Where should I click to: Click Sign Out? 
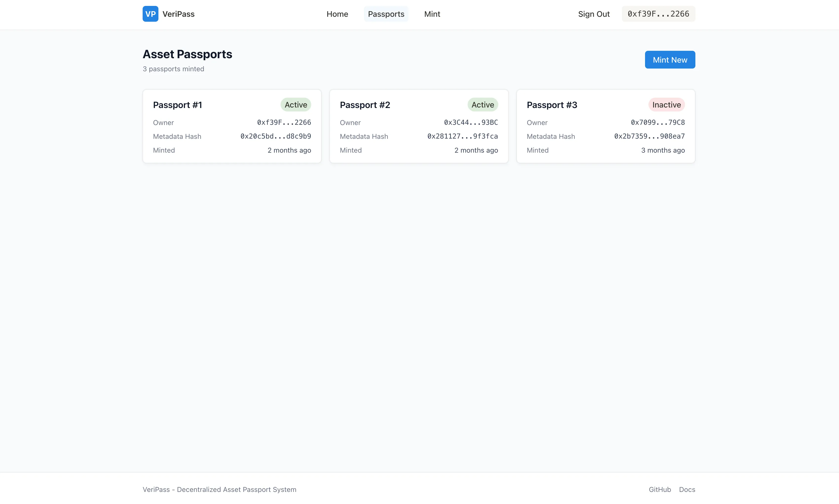[x=594, y=14]
